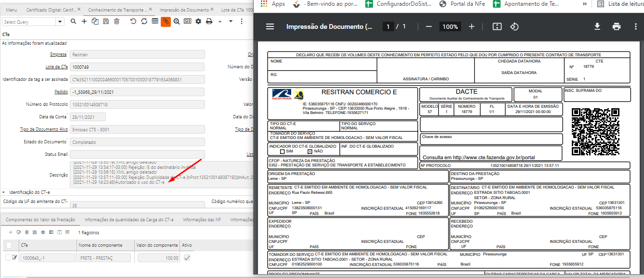Toggle the Ativo checkbox for FRETE row
The height and width of the screenshot is (278, 644).
187,258
